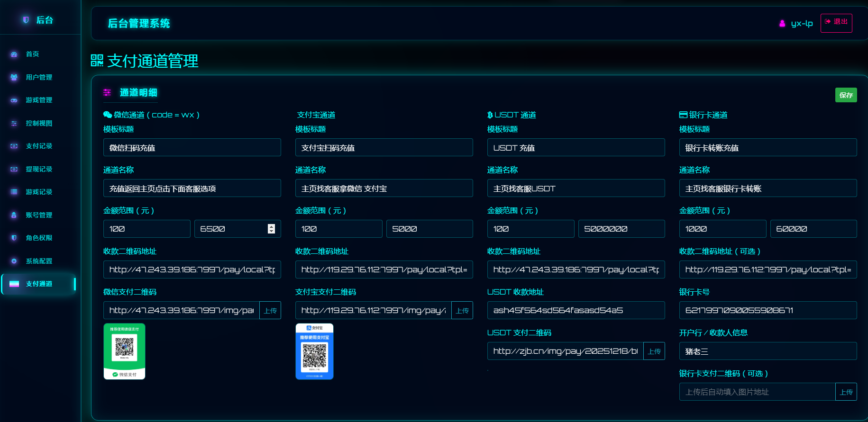The image size is (868, 422).
Task: Click the credit card icon beside 银行卡通道
Action: click(683, 115)
